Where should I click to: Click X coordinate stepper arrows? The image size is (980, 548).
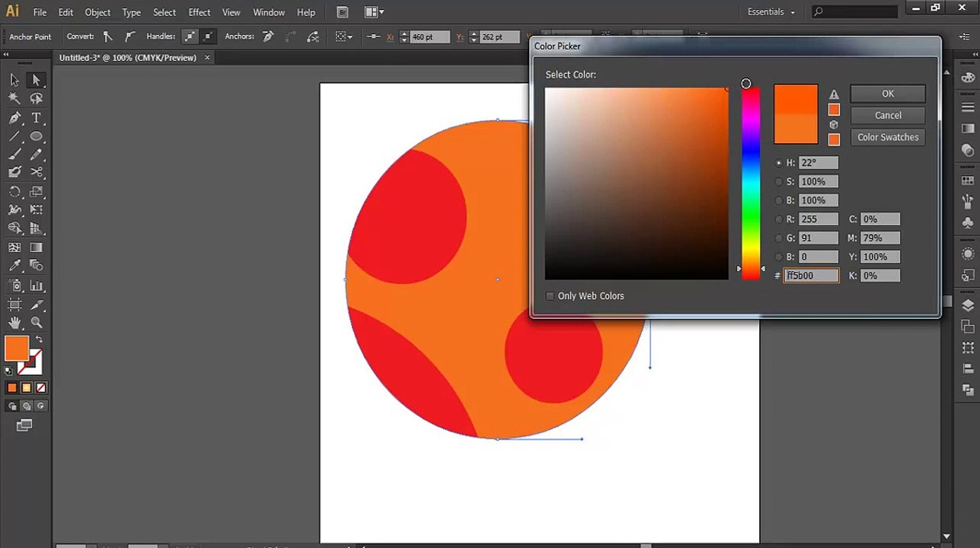pos(404,37)
